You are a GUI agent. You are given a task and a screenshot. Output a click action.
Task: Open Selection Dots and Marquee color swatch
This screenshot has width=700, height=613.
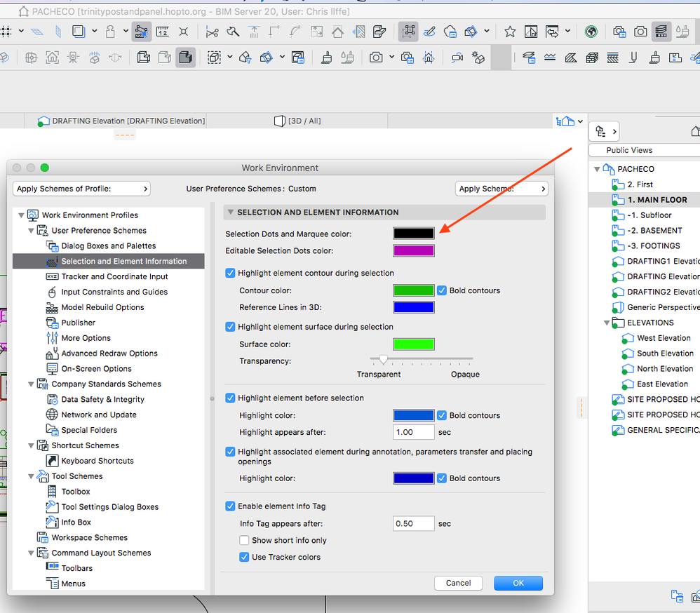pos(413,234)
